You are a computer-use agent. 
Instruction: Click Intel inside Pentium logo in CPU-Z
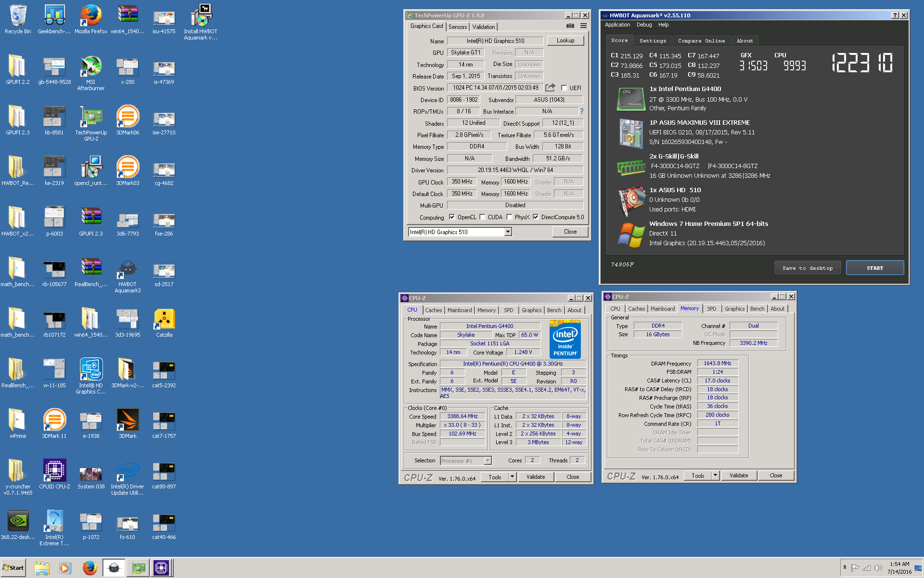coord(565,339)
